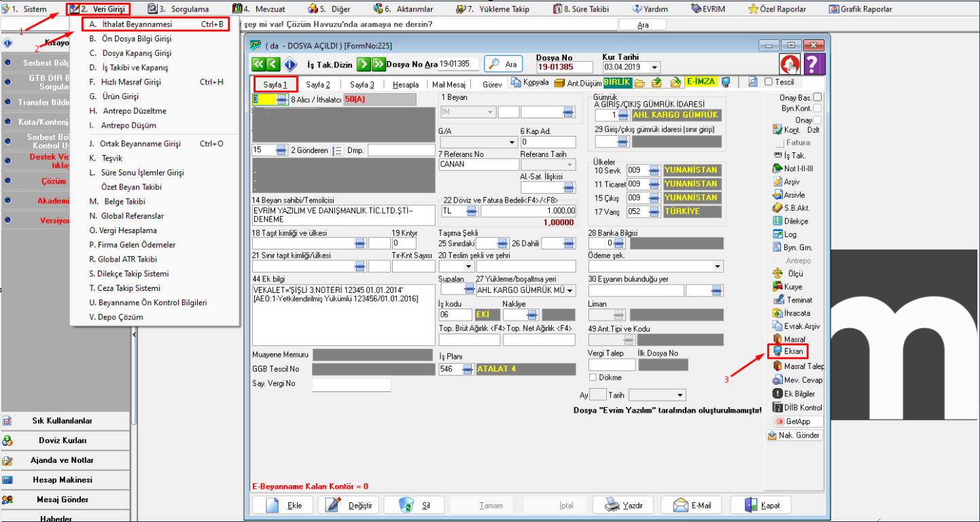This screenshot has width=980, height=522.
Task: Open the Mail Mesaj tab
Action: 449,84
